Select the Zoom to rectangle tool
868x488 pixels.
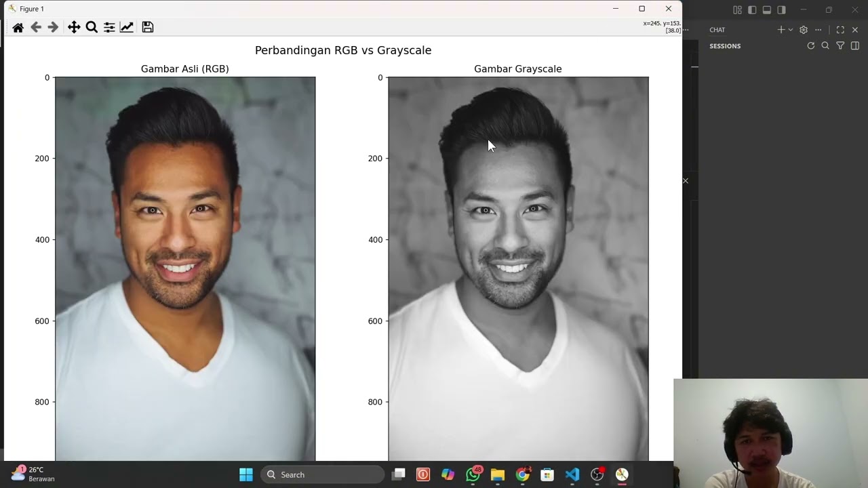pos(92,27)
